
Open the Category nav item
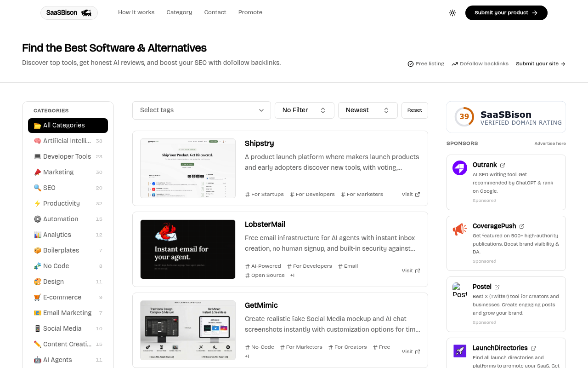(x=179, y=12)
